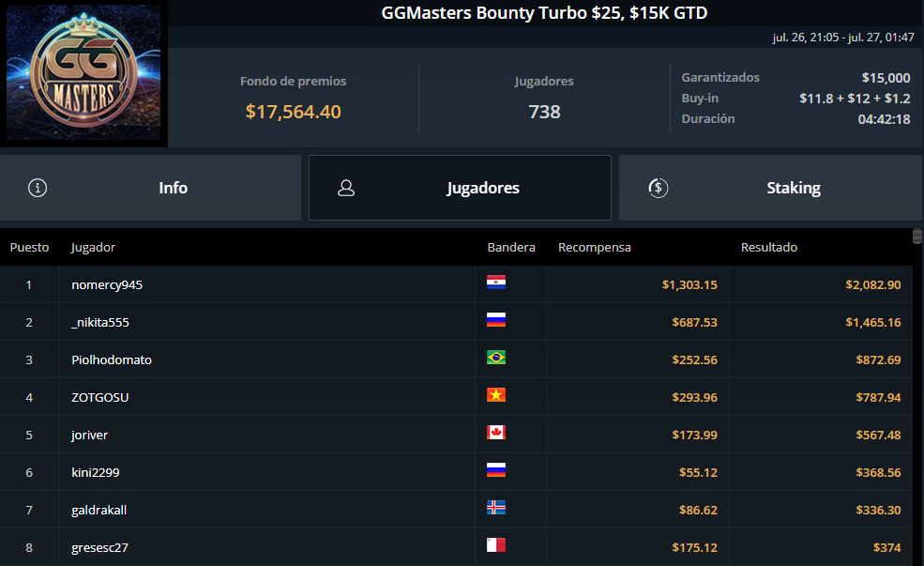The height and width of the screenshot is (566, 924).
Task: Click the $17,564.40 prize pool amount
Action: click(x=294, y=112)
